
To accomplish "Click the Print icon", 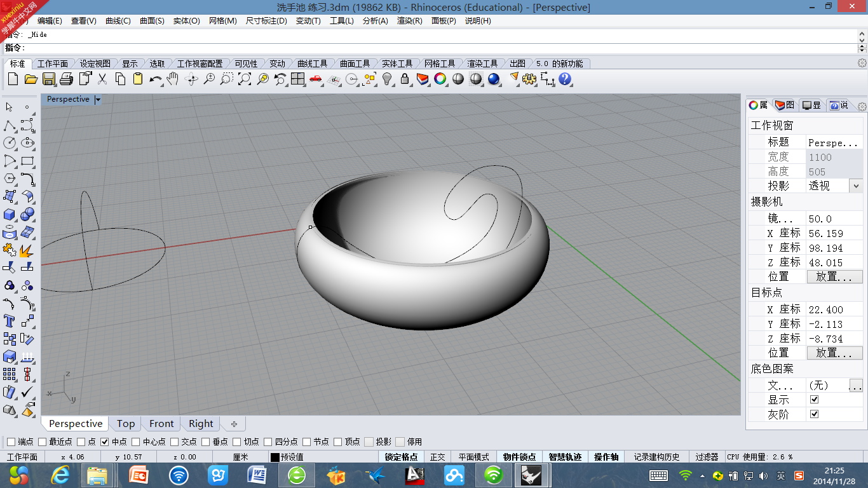I will pos(66,79).
